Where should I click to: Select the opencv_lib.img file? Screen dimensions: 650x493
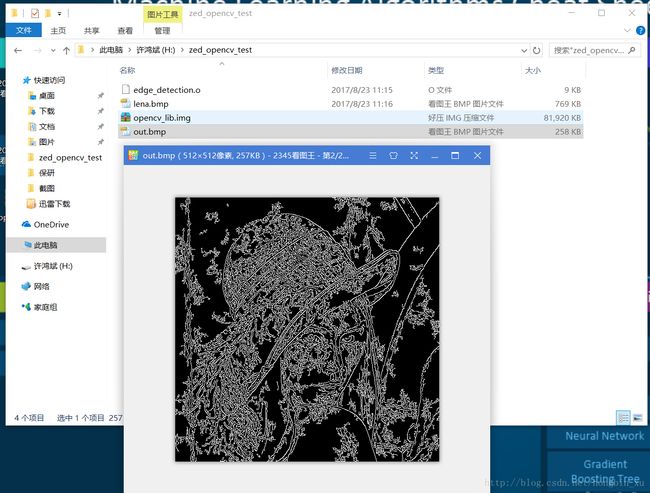(x=351, y=118)
